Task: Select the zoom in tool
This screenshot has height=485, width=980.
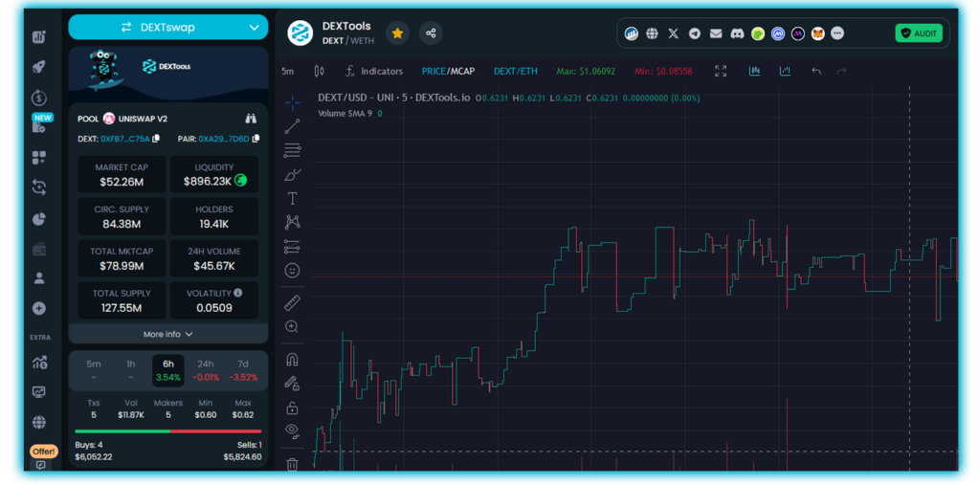Action: [x=292, y=326]
